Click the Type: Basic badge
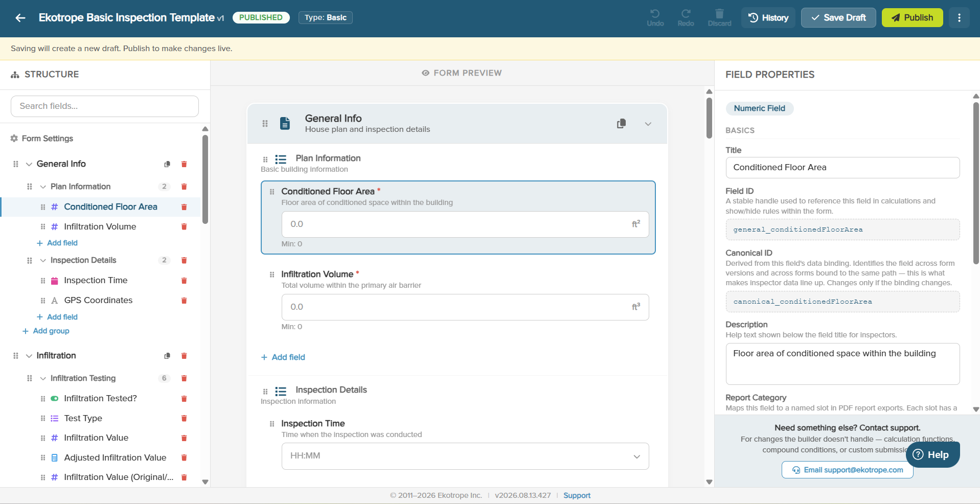The width and height of the screenshot is (980, 504). click(326, 18)
